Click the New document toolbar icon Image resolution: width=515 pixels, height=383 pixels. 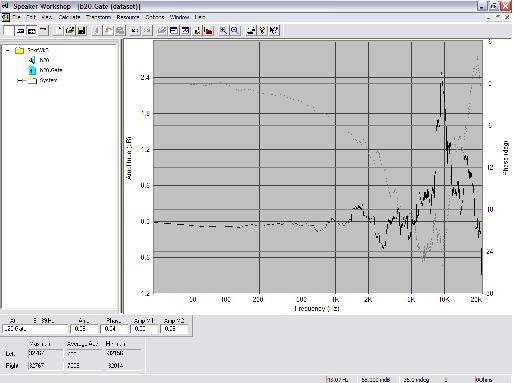point(58,31)
